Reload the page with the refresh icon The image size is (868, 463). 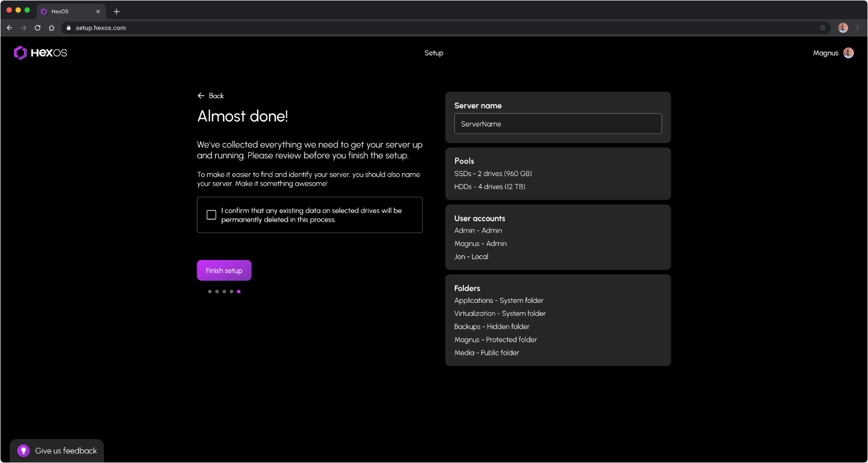tap(37, 28)
